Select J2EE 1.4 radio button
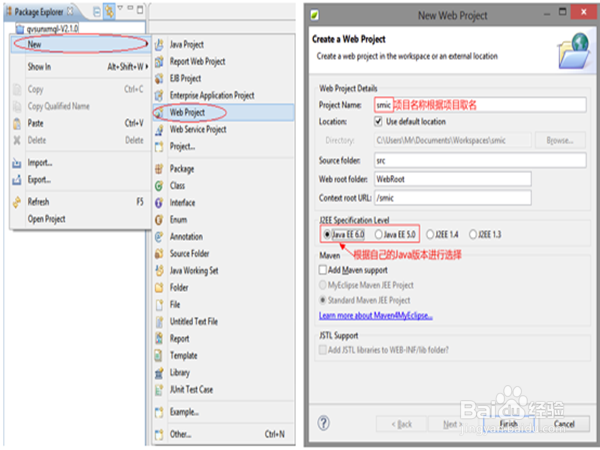The width and height of the screenshot is (600, 450). click(x=430, y=234)
